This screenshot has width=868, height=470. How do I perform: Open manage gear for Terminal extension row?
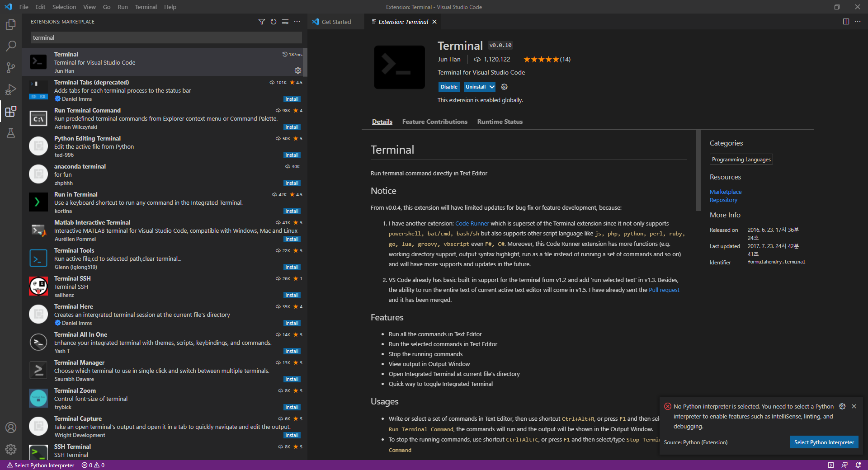[x=298, y=70]
